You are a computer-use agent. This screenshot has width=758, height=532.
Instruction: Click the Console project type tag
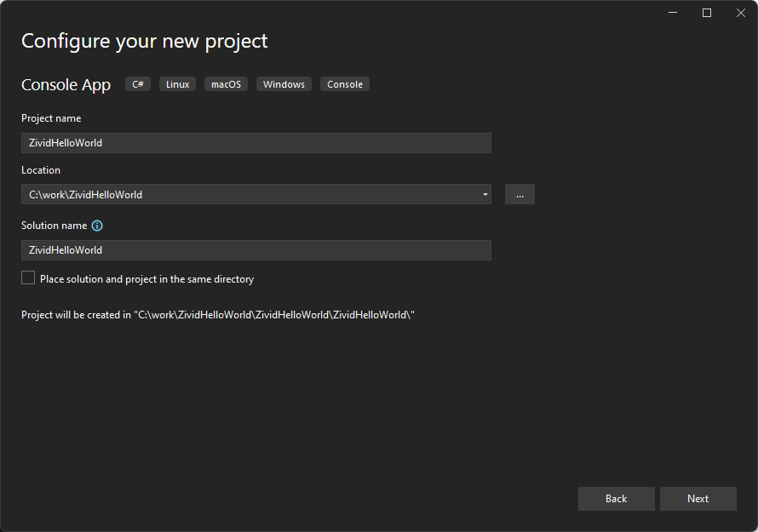(x=345, y=84)
